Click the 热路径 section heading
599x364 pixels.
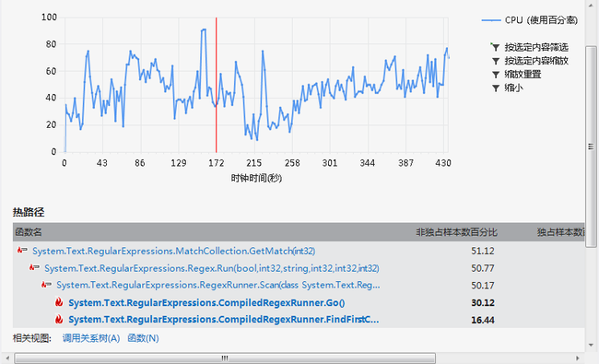(x=29, y=212)
